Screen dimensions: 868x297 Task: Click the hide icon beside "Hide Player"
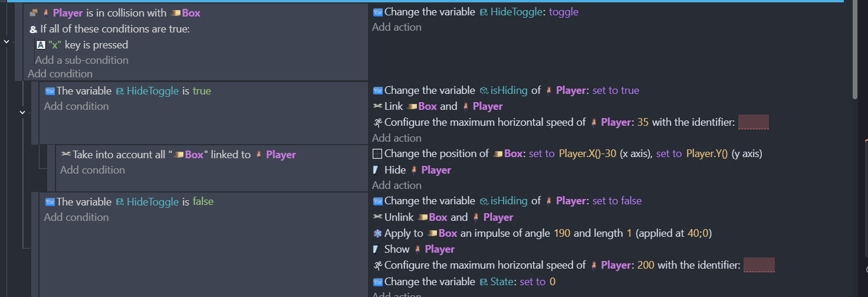click(377, 170)
